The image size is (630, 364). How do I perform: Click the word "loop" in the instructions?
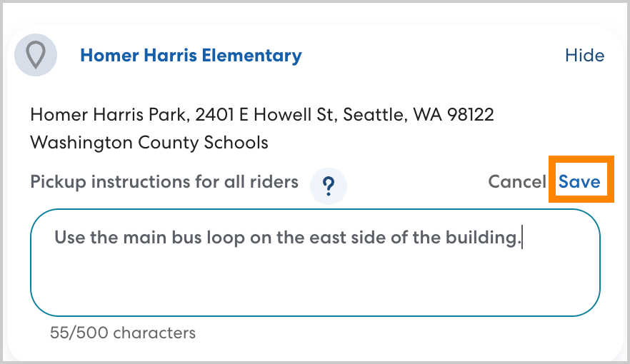tap(225, 238)
